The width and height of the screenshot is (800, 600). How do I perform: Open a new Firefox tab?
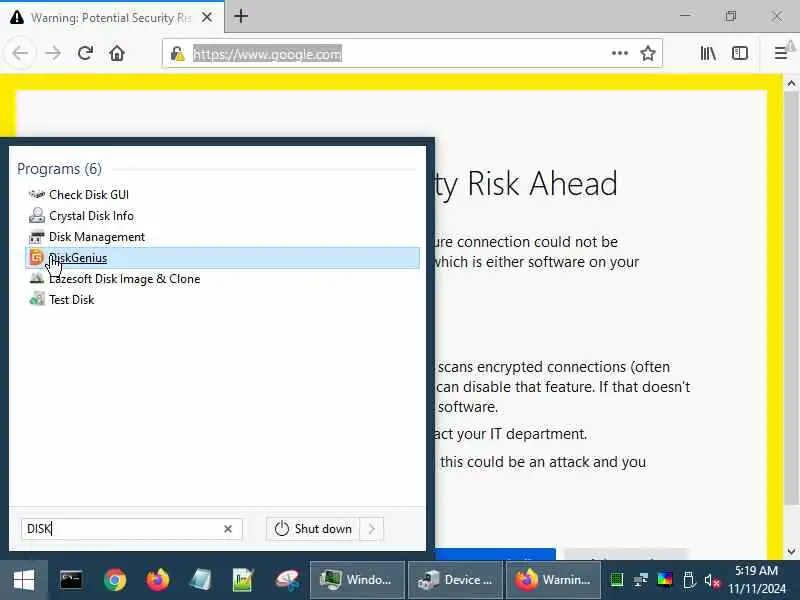241,16
